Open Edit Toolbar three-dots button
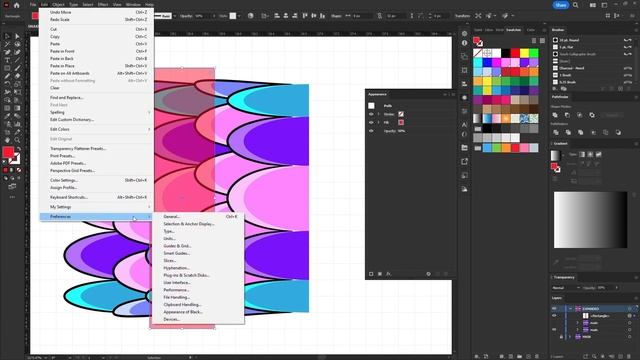Screen dimensions: 640x360 (12, 197)
